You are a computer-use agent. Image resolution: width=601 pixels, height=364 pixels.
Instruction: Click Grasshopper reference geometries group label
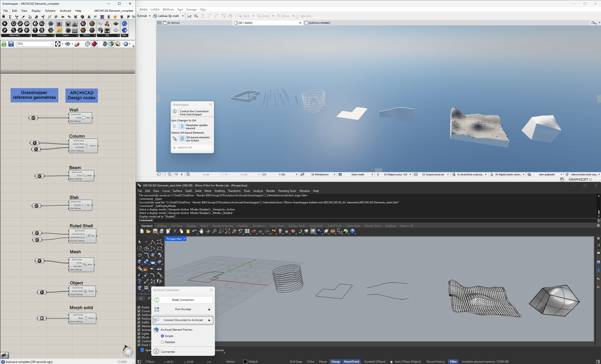pos(34,95)
